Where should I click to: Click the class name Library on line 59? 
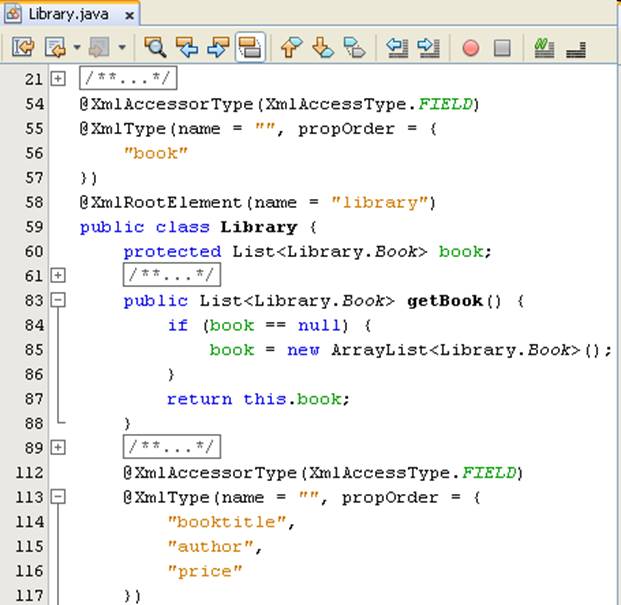[259, 227]
